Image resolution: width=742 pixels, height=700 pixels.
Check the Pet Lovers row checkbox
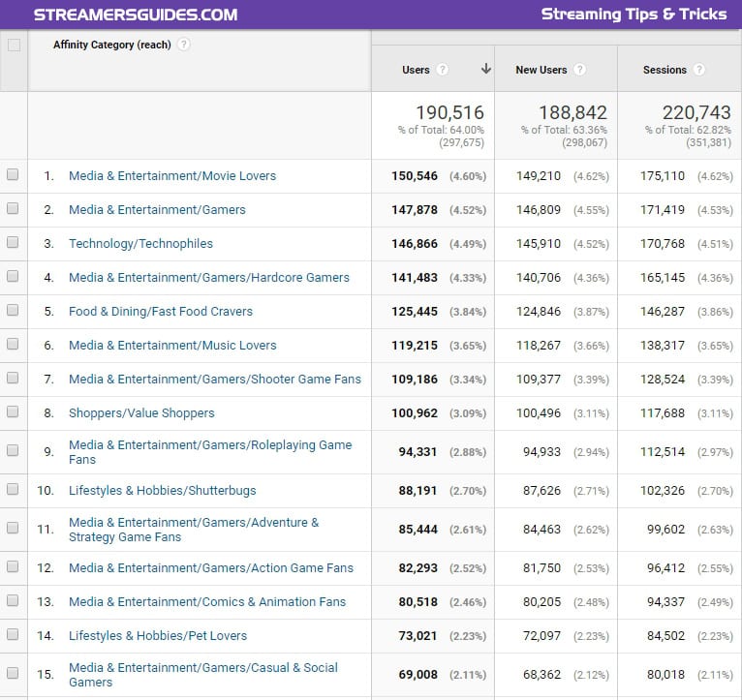click(13, 634)
